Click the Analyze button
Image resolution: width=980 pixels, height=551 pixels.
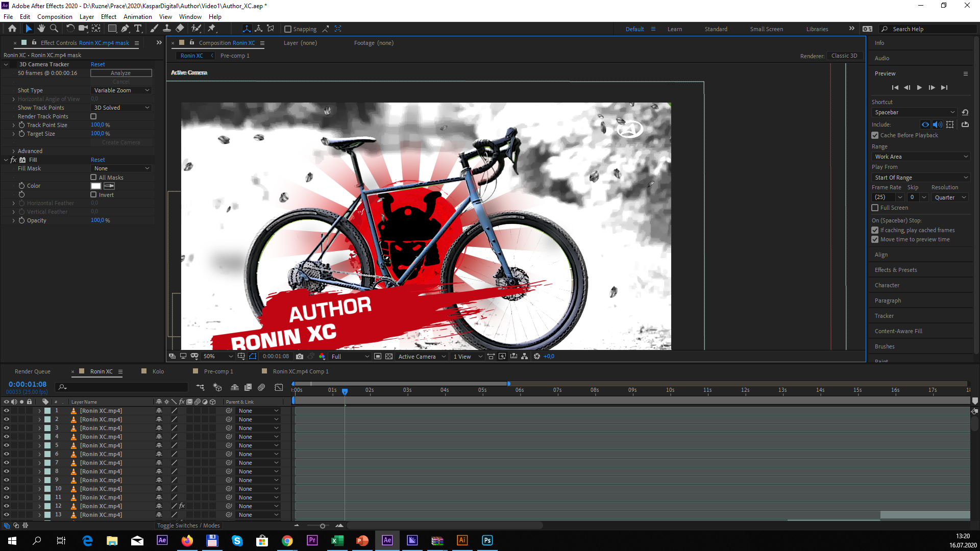click(x=121, y=73)
